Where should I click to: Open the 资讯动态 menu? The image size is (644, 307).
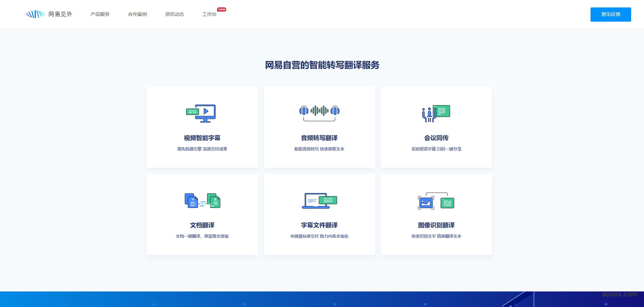174,14
